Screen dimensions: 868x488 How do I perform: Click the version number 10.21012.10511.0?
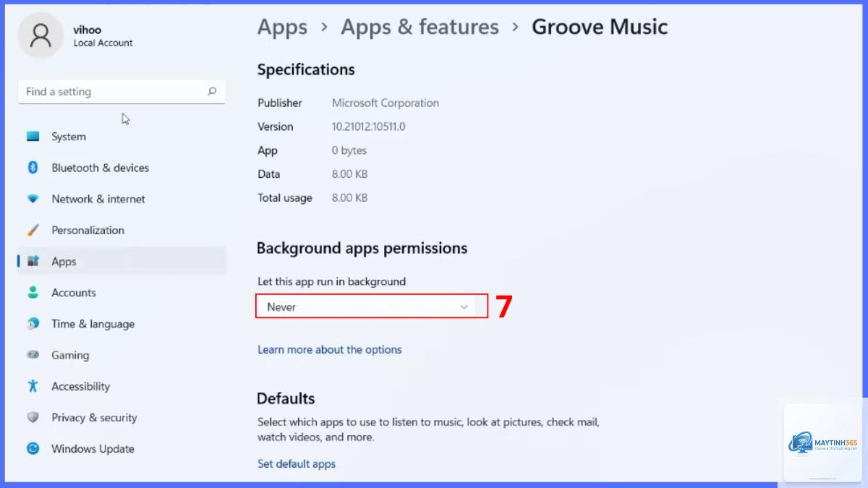pos(368,127)
